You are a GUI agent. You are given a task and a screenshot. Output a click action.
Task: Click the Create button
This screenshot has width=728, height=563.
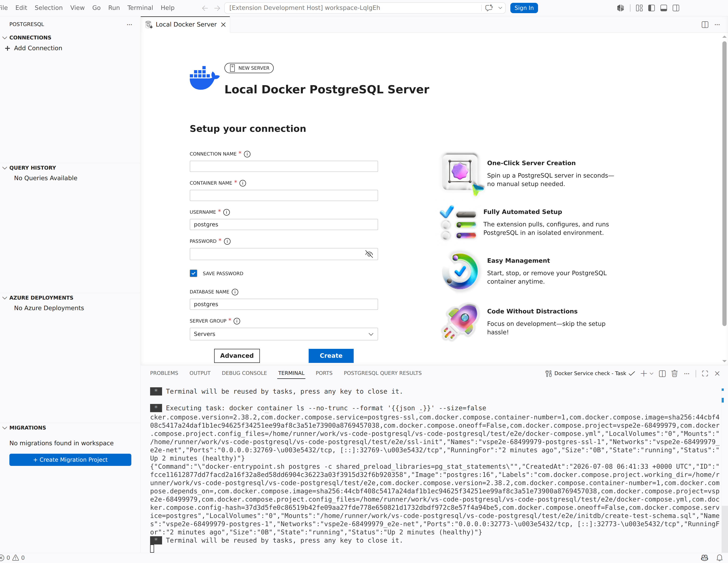(331, 356)
